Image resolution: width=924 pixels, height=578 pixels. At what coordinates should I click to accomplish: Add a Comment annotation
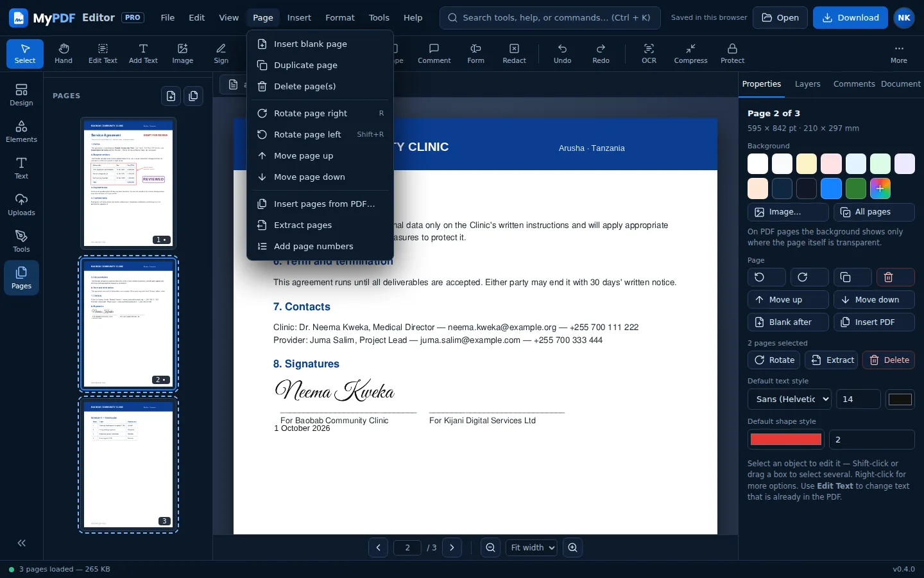[434, 53]
